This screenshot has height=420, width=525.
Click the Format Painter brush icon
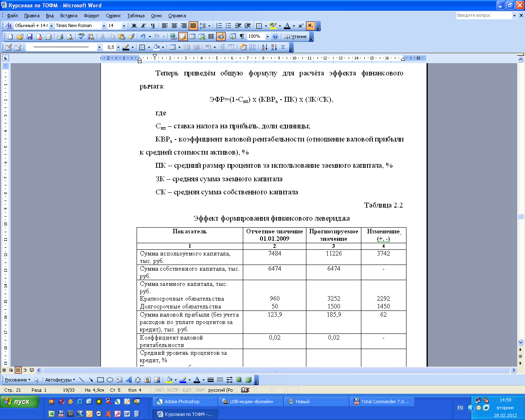tap(132, 37)
